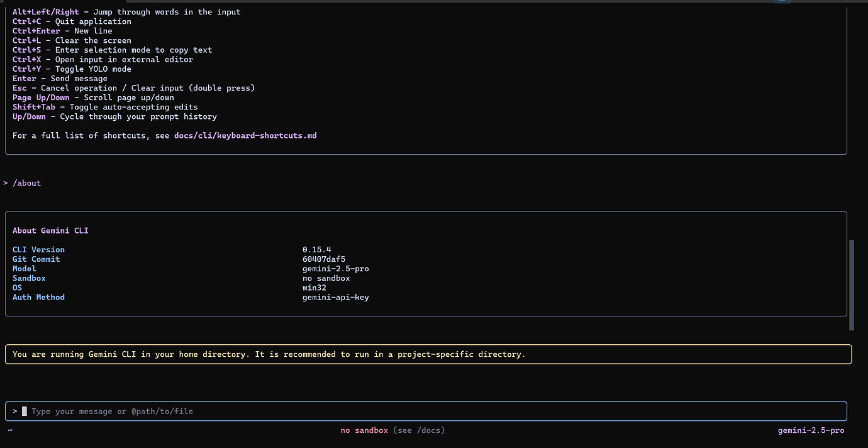Click "no sandbox" in the status bar
This screenshot has height=448, width=868.
[364, 430]
